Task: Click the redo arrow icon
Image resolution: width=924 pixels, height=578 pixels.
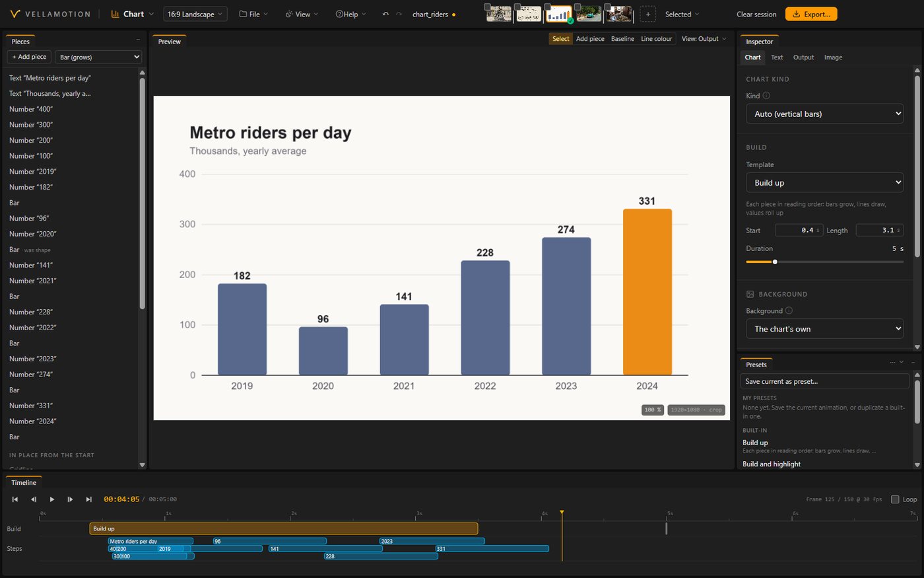Action: 399,14
